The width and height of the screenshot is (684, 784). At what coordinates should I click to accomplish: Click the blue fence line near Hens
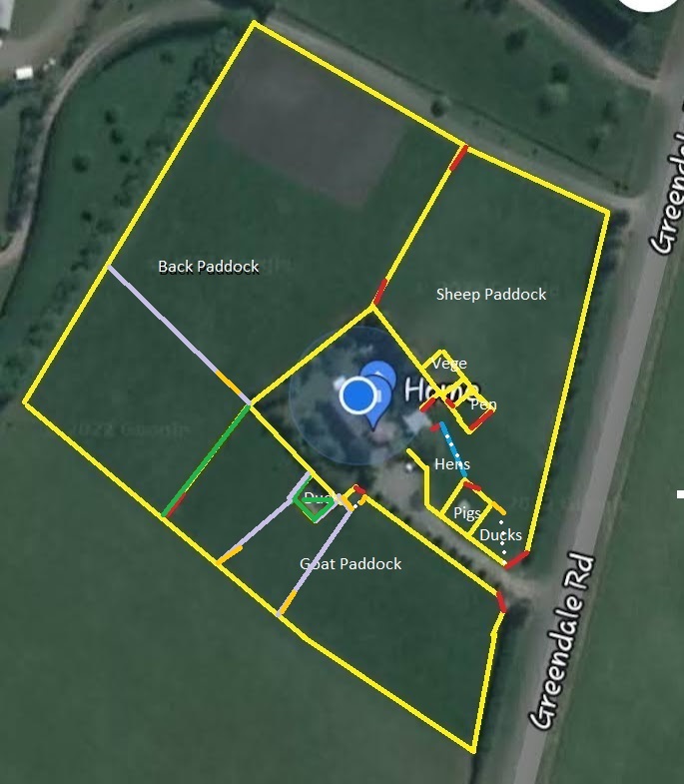click(453, 449)
